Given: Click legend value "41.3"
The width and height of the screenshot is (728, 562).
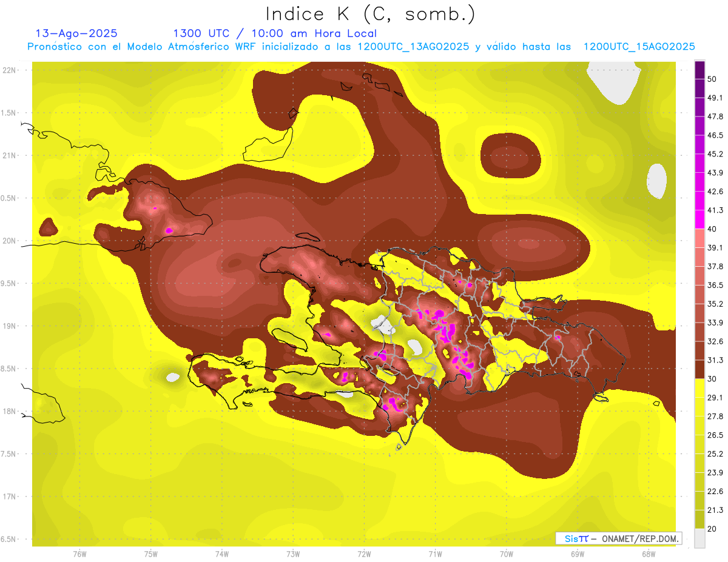Looking at the screenshot, I should coord(715,210).
